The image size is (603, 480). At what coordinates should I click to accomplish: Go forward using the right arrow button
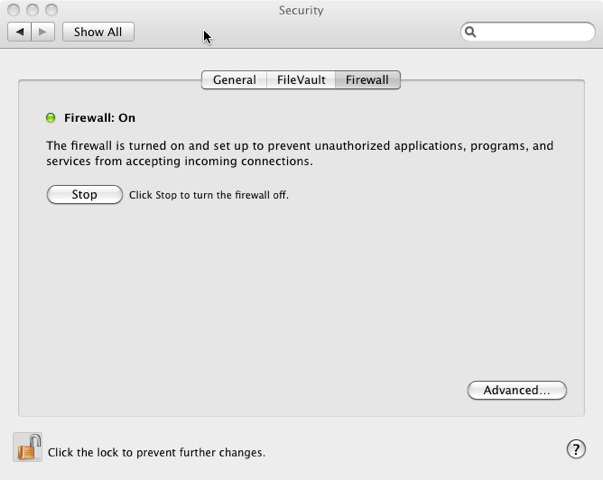[x=42, y=32]
